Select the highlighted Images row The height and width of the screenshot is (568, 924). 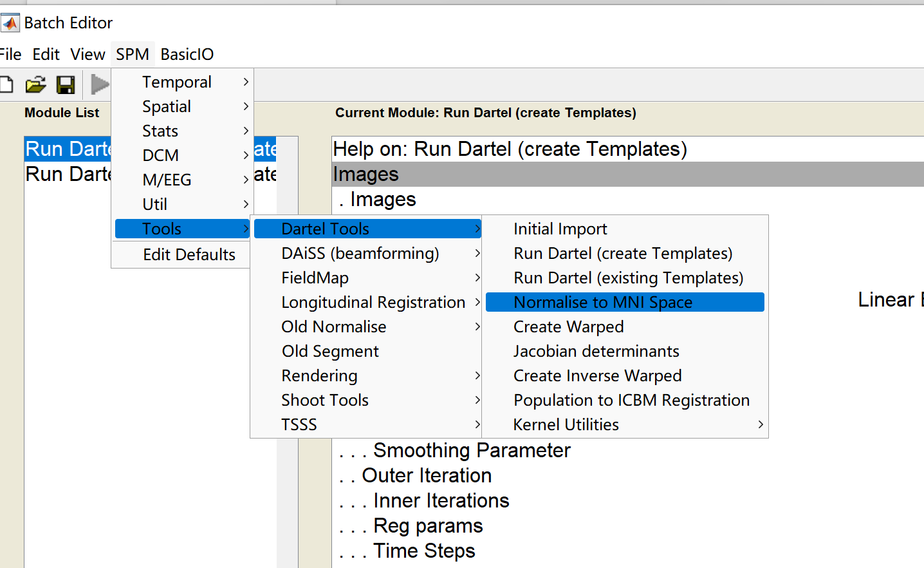628,174
